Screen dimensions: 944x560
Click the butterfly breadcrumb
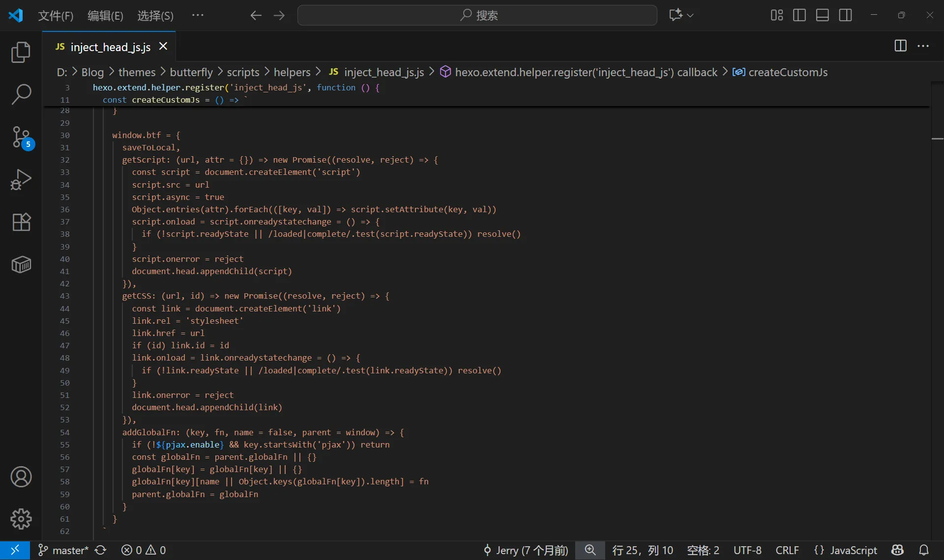tap(191, 72)
